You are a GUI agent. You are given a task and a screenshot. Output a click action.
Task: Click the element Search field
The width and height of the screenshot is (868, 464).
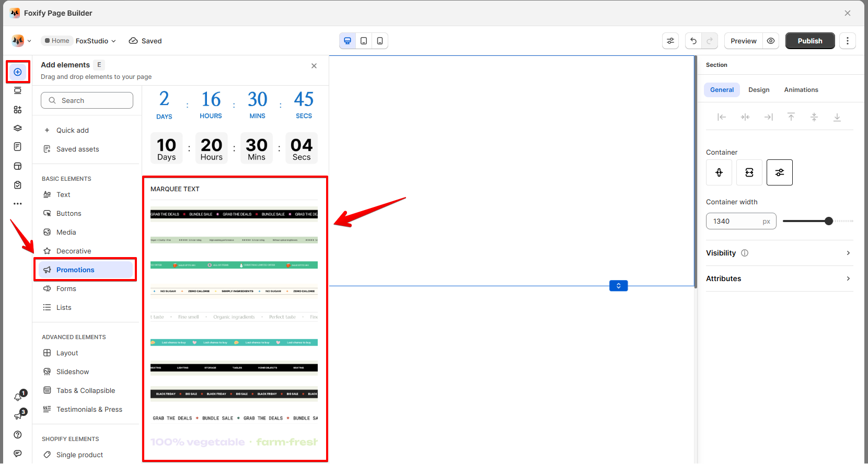(87, 100)
